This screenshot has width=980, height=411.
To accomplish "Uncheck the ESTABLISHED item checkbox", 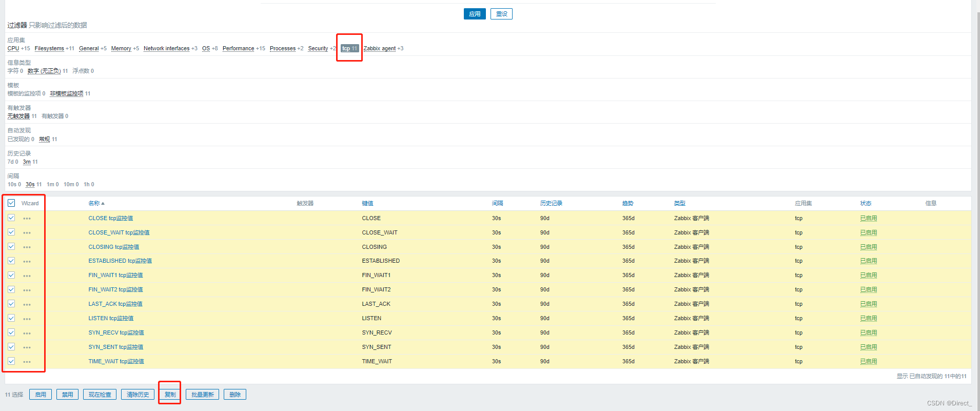I will click(11, 261).
